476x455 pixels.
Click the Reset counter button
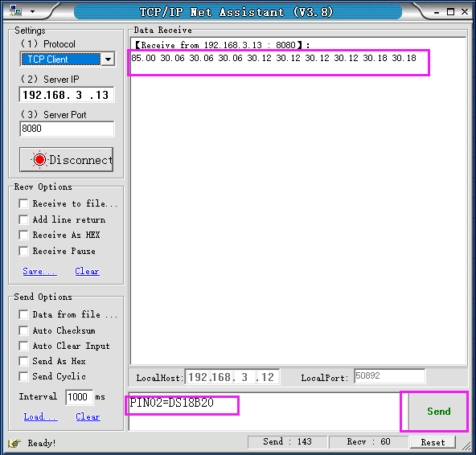(433, 442)
